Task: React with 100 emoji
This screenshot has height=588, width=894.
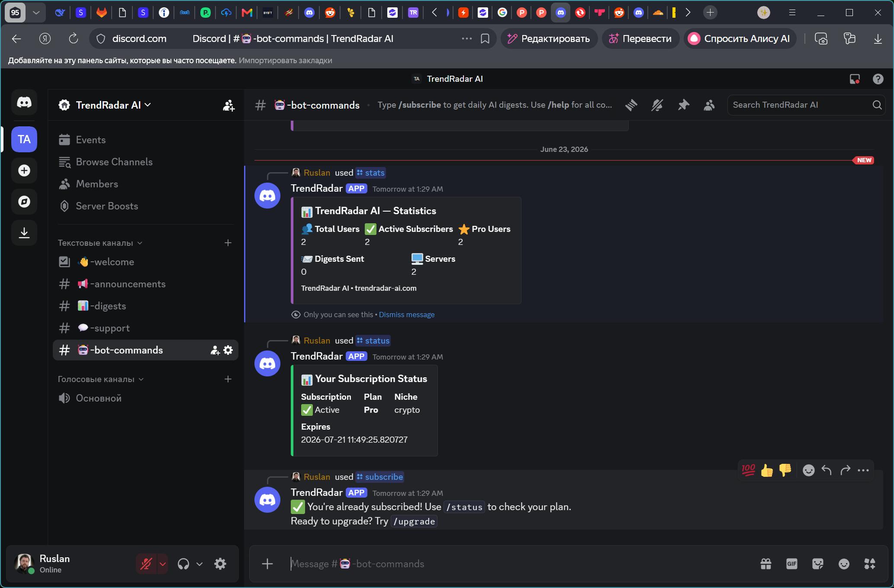Action: (x=749, y=470)
